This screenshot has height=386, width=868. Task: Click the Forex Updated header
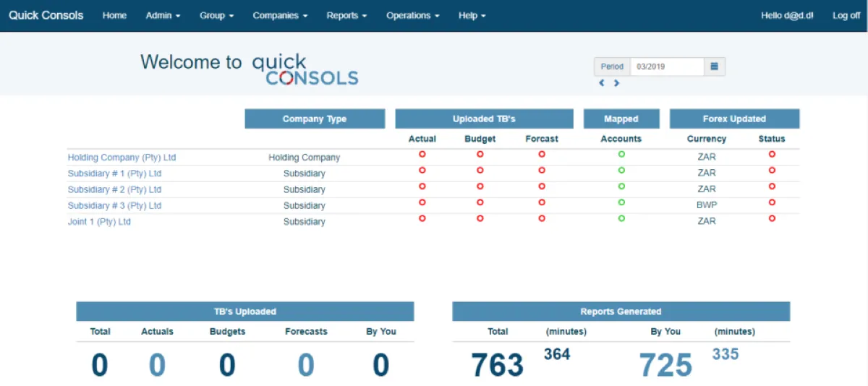734,119
